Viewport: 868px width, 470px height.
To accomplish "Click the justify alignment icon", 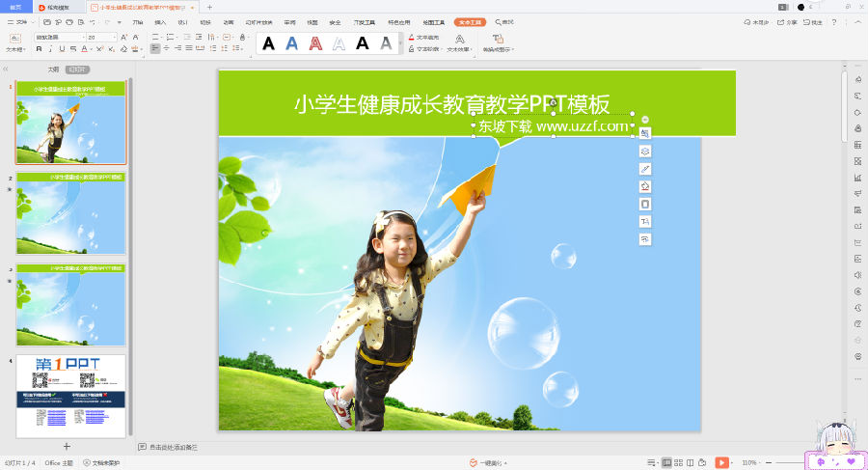I will click(x=189, y=49).
